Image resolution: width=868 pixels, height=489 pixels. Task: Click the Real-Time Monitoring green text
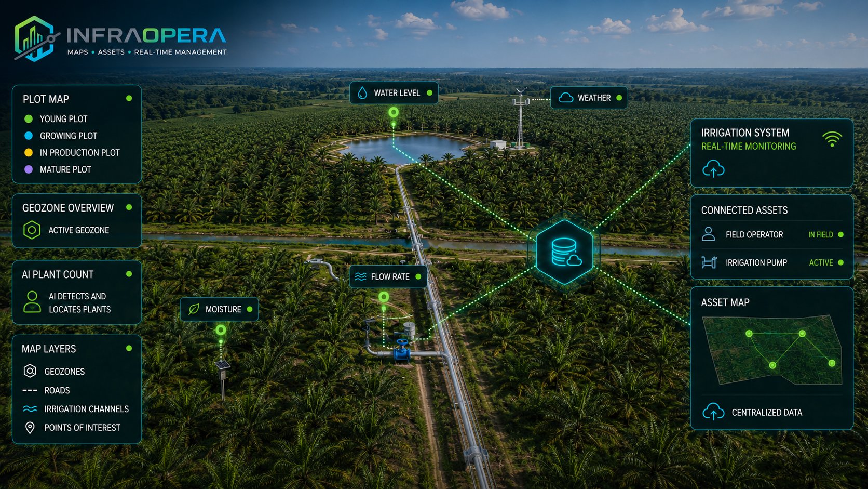pos(749,147)
